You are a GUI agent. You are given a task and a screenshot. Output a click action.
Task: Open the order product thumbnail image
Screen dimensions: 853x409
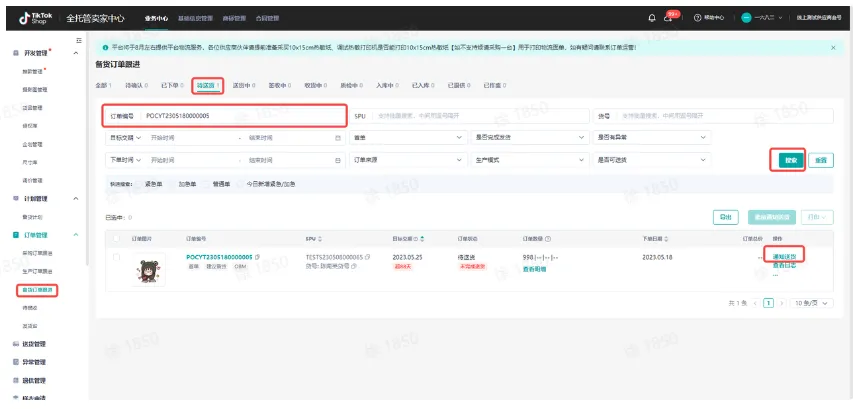point(149,270)
